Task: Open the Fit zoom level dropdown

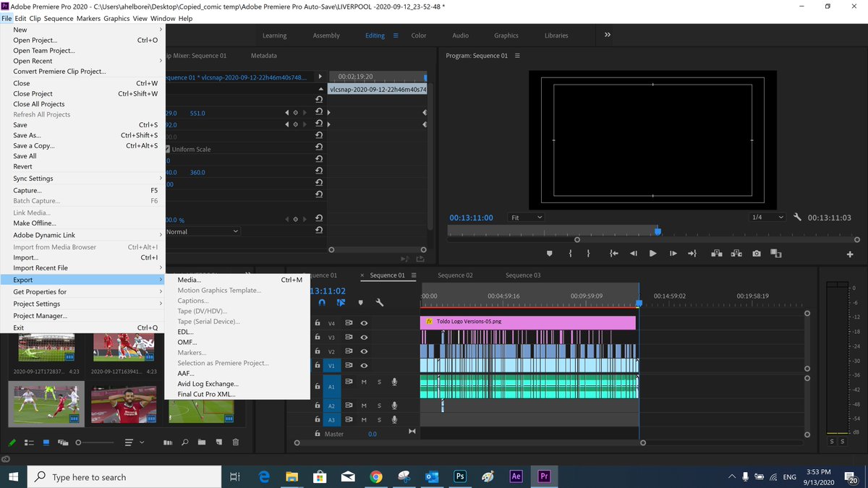Action: [x=527, y=217]
